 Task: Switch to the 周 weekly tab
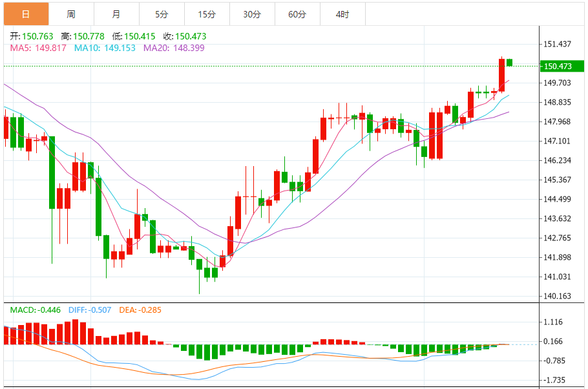[71, 14]
